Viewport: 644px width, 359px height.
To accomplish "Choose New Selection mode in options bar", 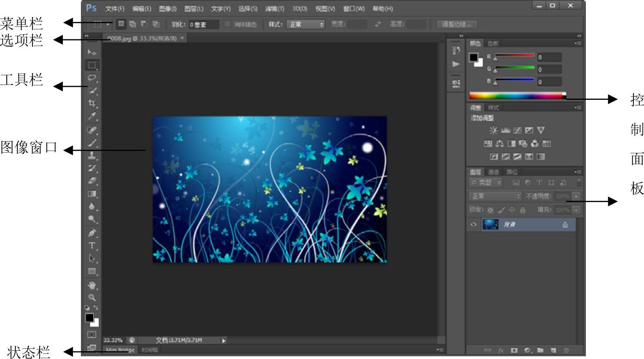I will click(121, 24).
